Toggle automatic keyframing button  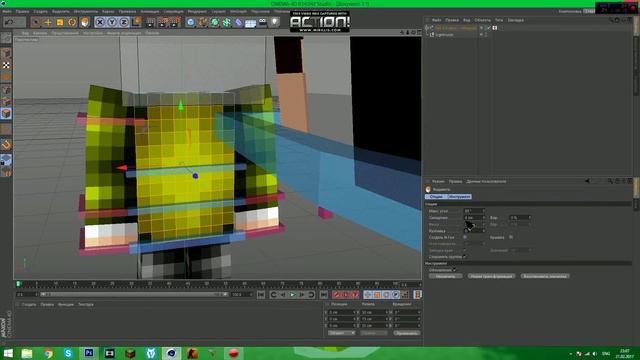(x=346, y=295)
